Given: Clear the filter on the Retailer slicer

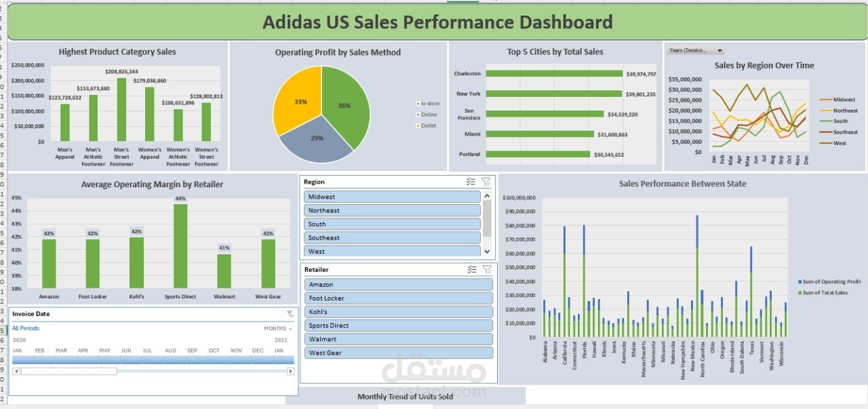Looking at the screenshot, I should [x=486, y=270].
